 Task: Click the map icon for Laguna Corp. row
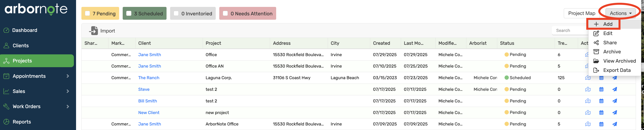(x=588, y=78)
